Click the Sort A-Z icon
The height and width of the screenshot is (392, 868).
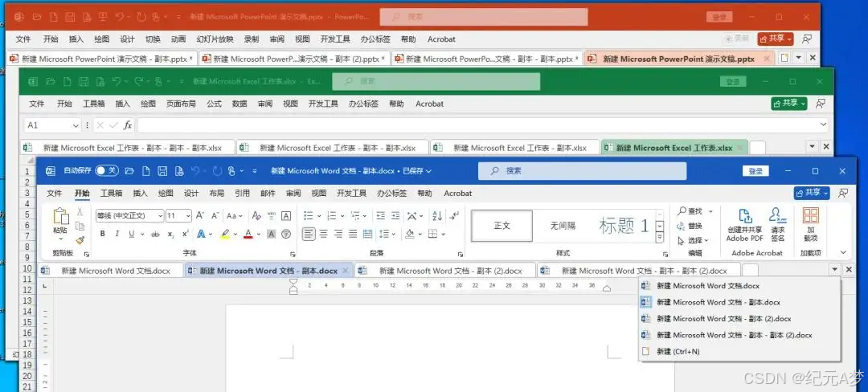coord(436,215)
